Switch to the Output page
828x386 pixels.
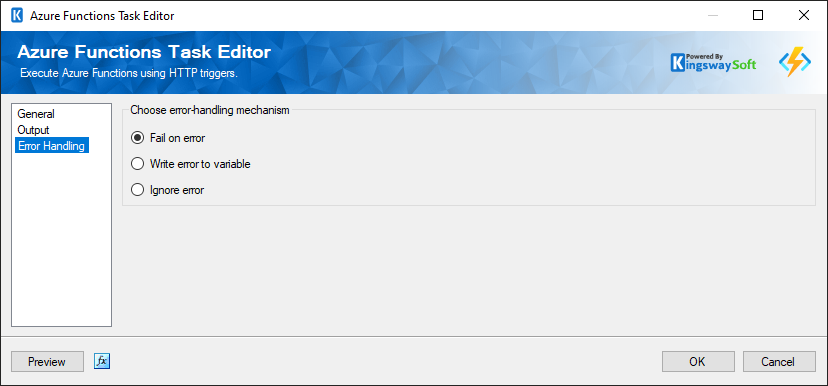coord(33,130)
